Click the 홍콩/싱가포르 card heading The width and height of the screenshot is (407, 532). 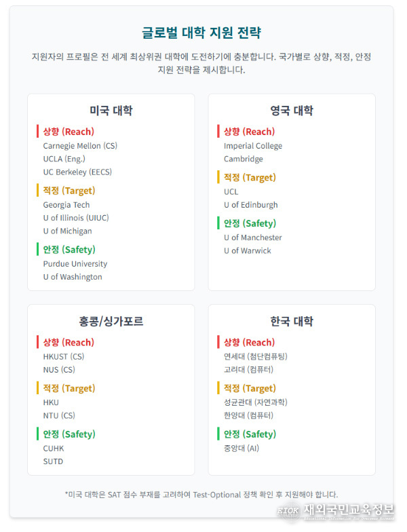click(x=111, y=321)
